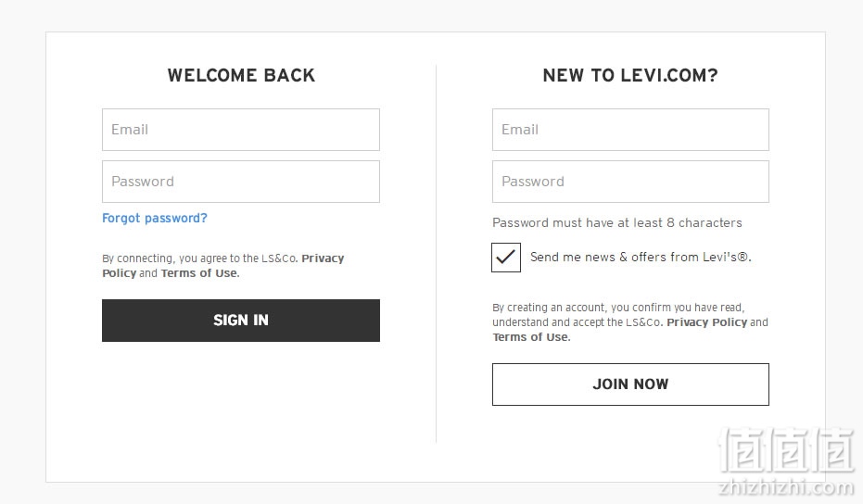Open Privacy Policy in the create account notice
The height and width of the screenshot is (504, 863).
(x=706, y=322)
